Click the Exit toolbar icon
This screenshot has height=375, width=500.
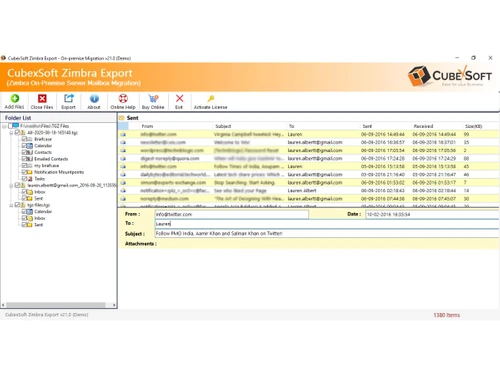(179, 98)
